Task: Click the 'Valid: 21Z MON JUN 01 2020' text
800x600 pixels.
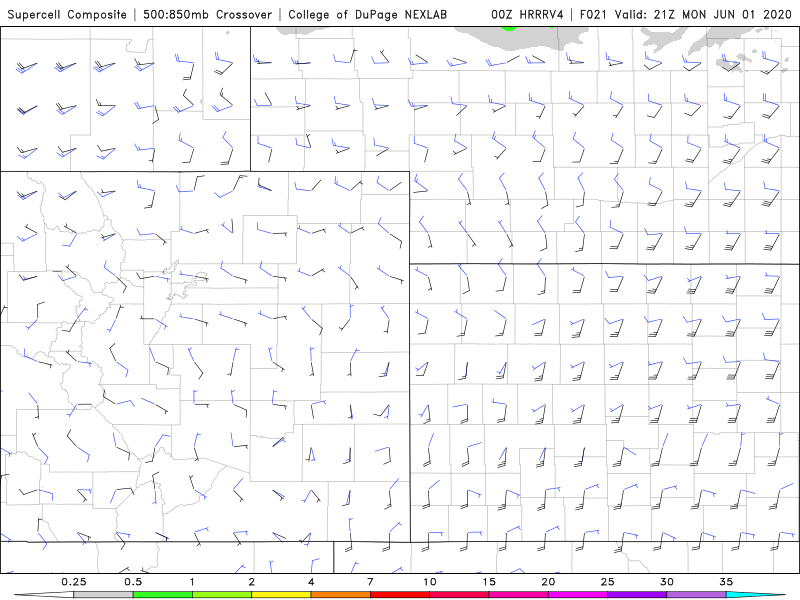Action: [703, 14]
